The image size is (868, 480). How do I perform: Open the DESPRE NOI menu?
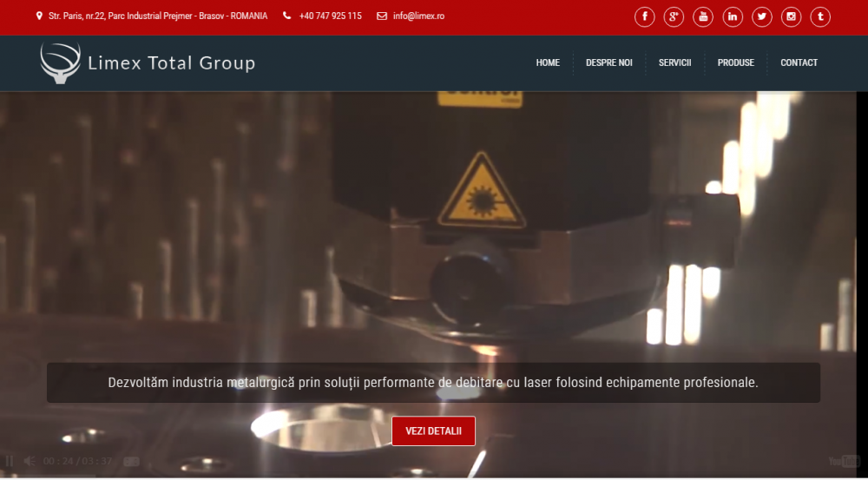pos(608,62)
